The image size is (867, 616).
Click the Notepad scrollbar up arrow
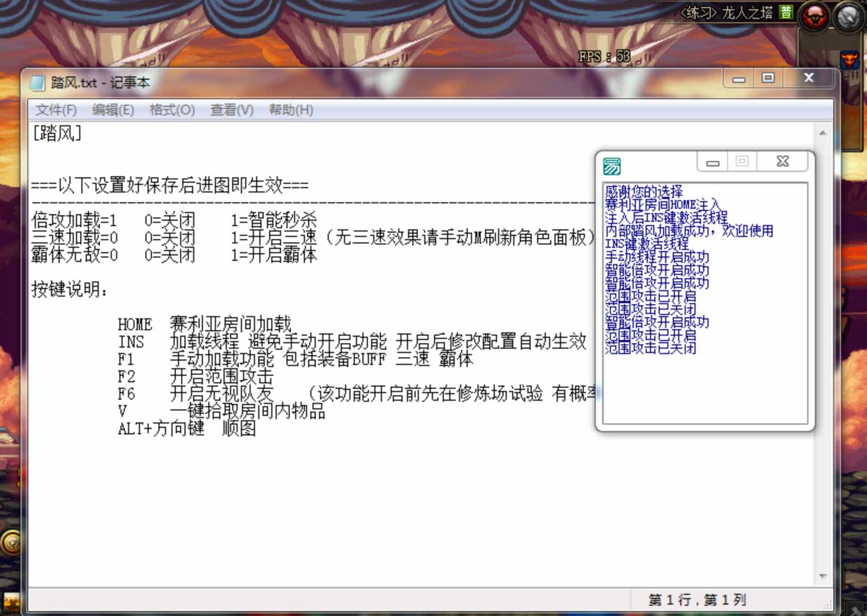point(823,133)
